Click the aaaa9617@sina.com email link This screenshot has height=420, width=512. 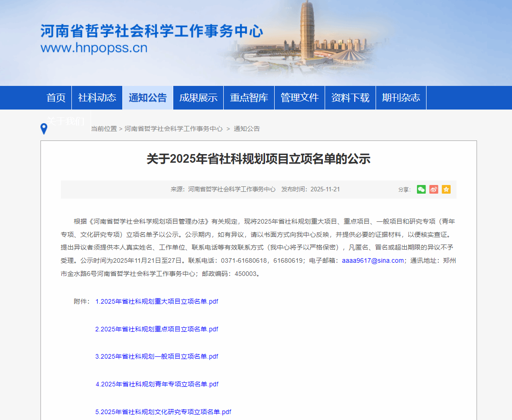(x=373, y=260)
